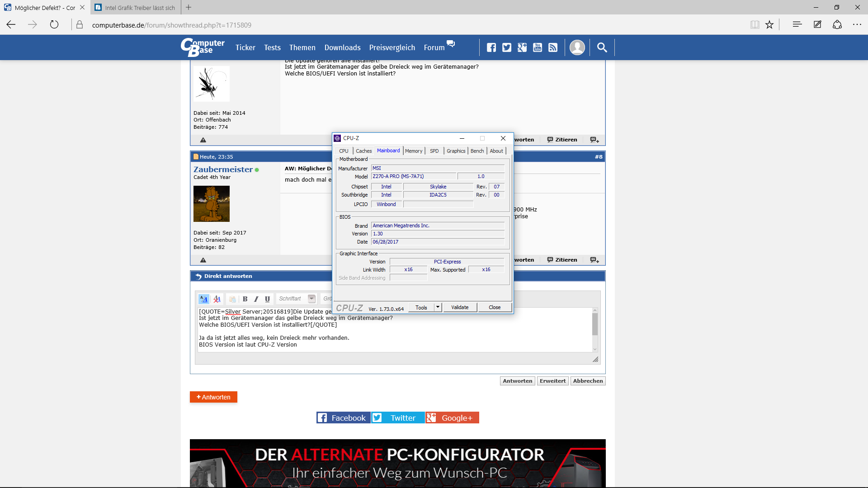
Task: Click the user profile avatar icon
Action: (577, 47)
